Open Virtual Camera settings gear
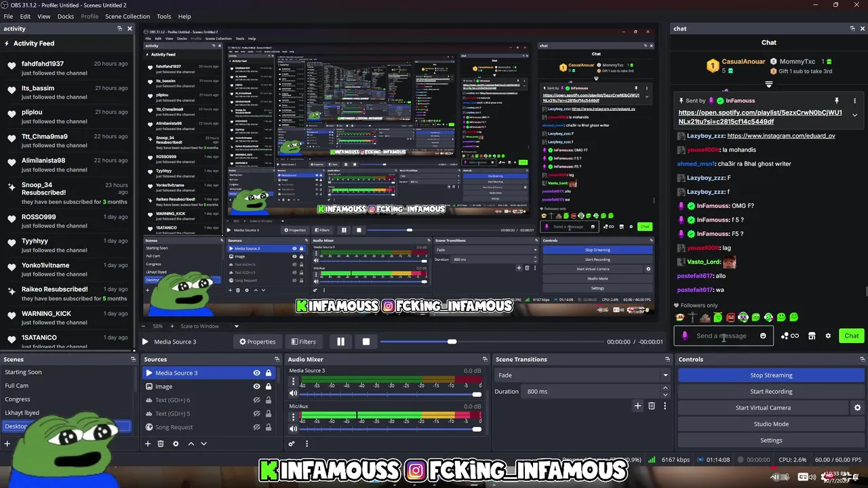Screen dimensions: 868x488 [857, 408]
